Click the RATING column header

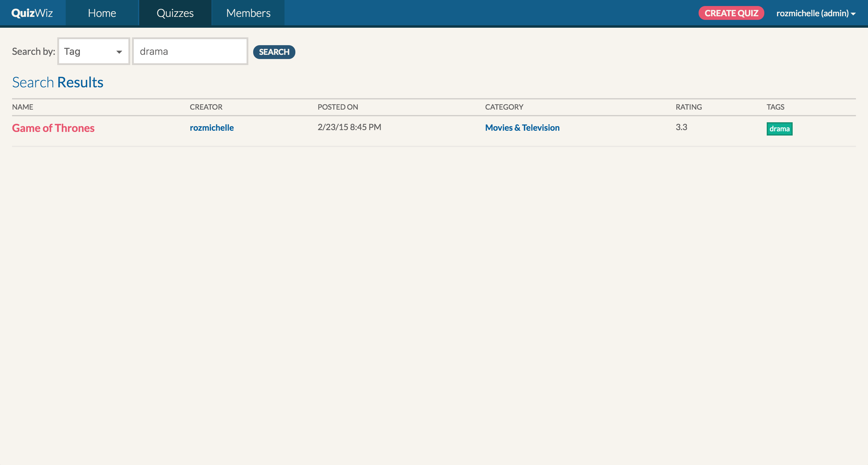coord(688,107)
